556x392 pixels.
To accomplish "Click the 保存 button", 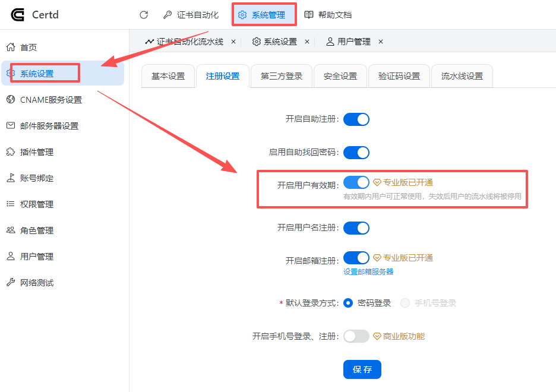I will [362, 369].
